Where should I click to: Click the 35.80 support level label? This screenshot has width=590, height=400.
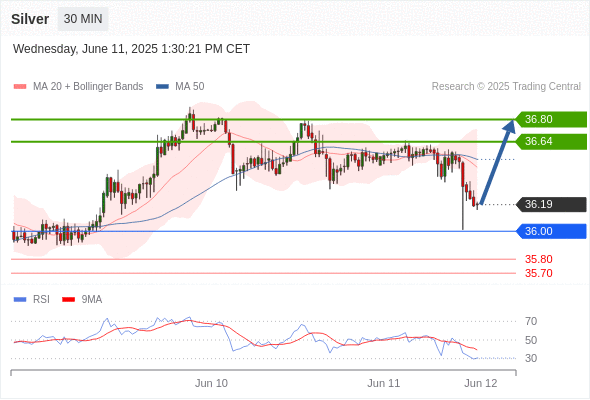coord(538,259)
